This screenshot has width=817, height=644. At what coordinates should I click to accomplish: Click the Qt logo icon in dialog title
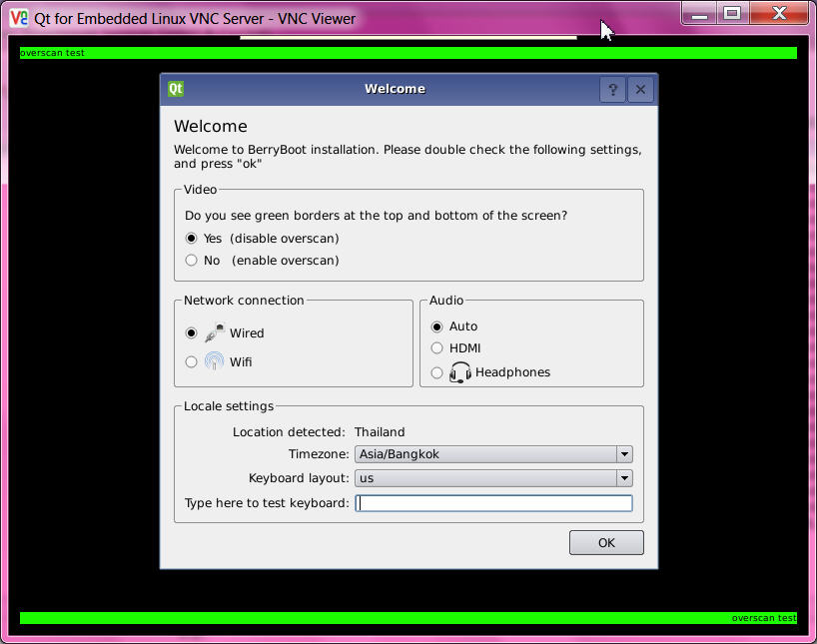point(176,89)
